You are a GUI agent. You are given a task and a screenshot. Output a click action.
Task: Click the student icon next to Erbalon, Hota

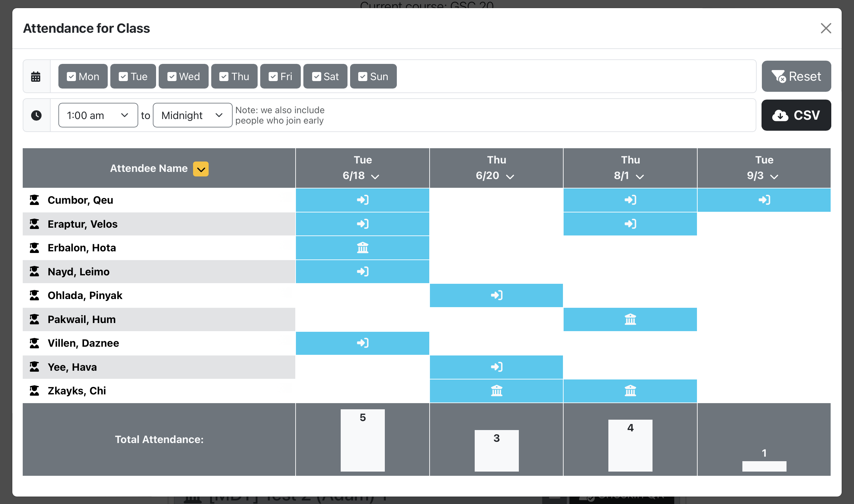[34, 247]
